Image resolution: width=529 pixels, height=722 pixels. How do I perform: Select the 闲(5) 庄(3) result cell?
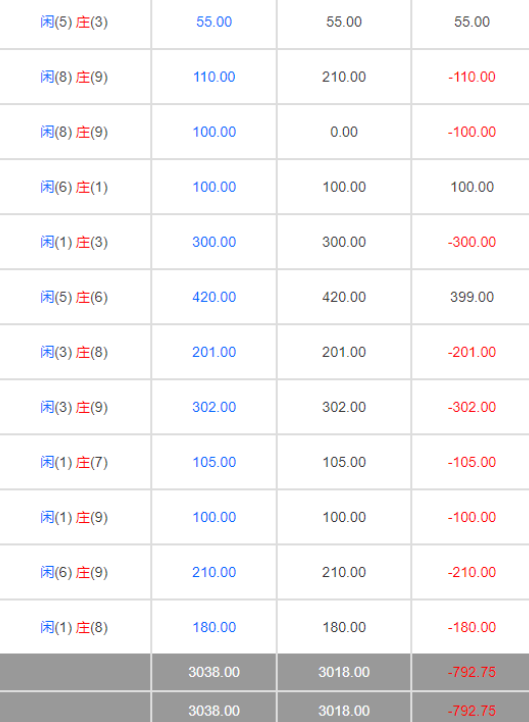click(x=74, y=22)
